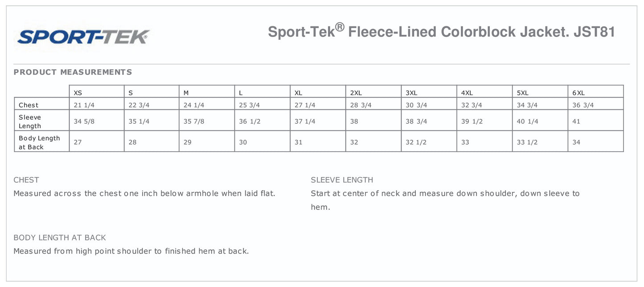Image resolution: width=644 pixels, height=287 pixels.
Task: Click the Sport-Tek logo
Action: point(83,36)
